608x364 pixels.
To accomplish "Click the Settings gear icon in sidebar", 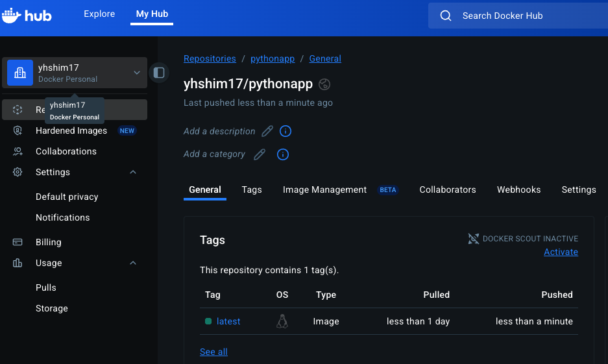I will point(18,172).
